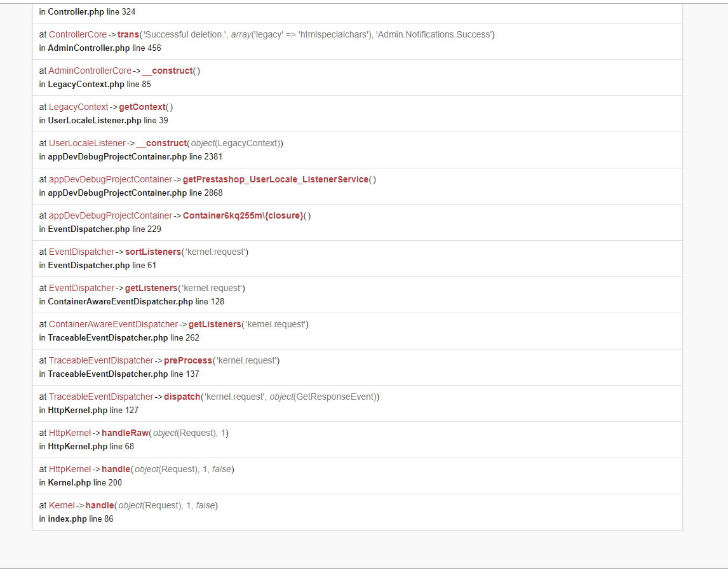
Task: Open 'ContainerAwareEventDispatcher.php line 128' reference
Action: (136, 301)
